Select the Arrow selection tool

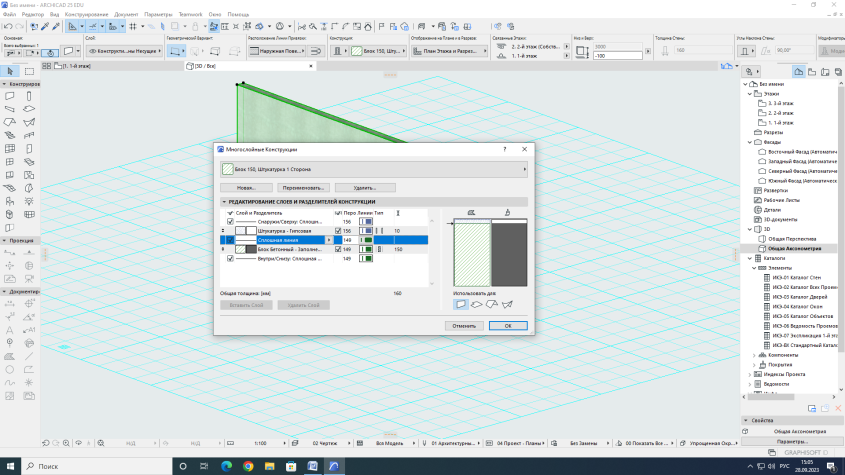coord(10,71)
